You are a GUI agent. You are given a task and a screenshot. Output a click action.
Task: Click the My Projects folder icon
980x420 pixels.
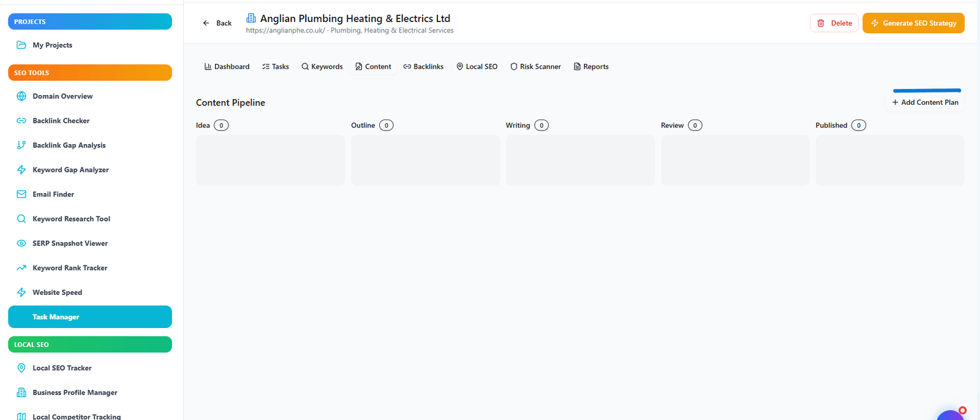21,45
